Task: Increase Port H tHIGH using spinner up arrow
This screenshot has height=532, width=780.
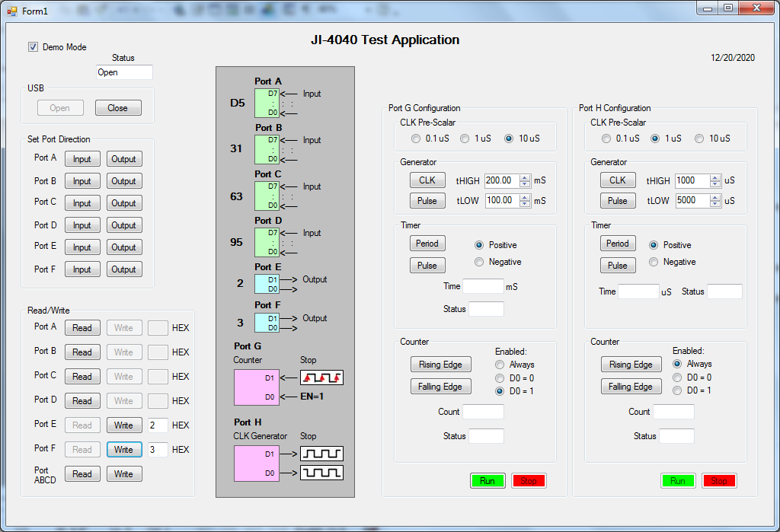Action: tap(714, 177)
